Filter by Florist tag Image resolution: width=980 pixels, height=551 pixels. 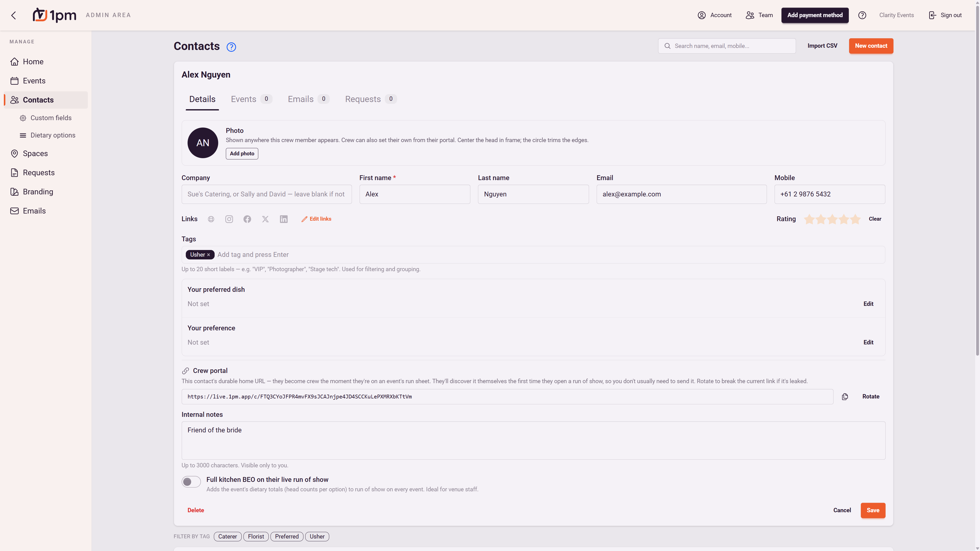256,536
